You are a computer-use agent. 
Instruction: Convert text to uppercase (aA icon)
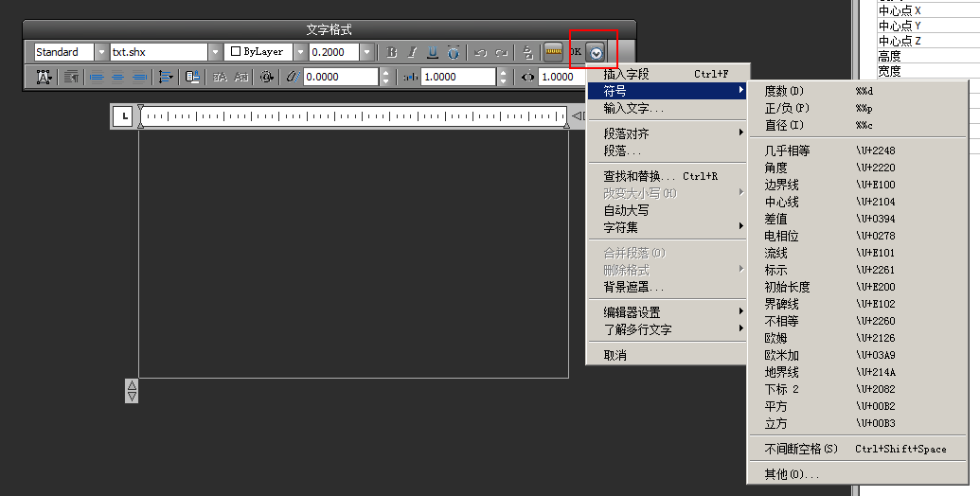[220, 77]
